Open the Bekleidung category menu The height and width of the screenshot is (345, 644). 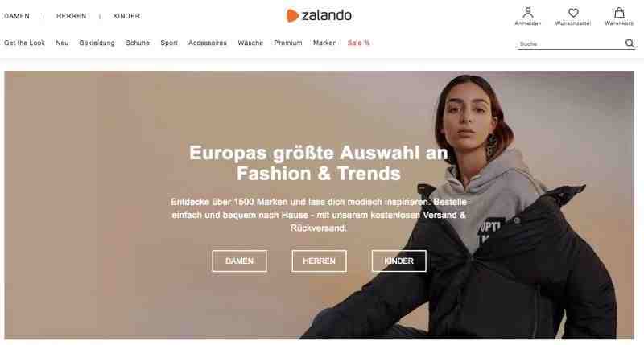97,43
